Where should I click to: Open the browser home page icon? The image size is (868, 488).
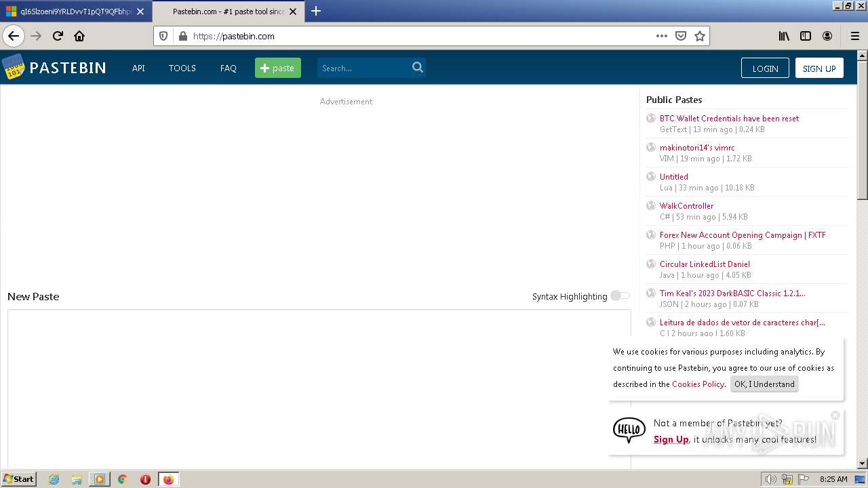(79, 36)
